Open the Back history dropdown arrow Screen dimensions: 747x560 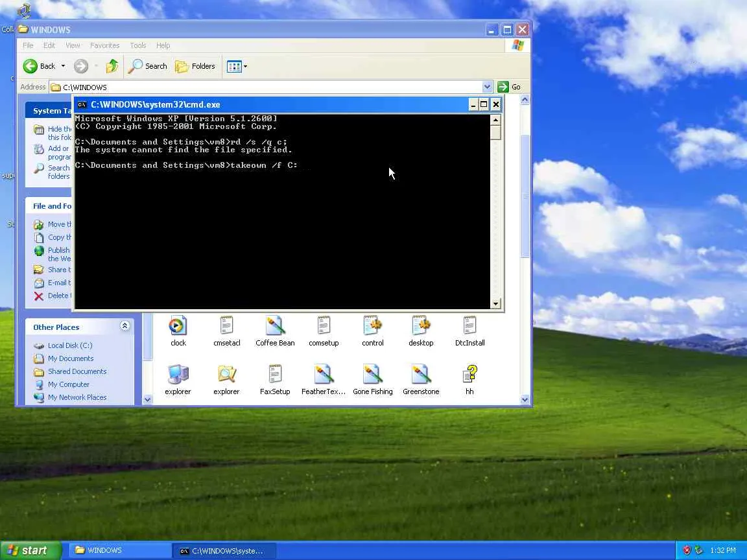click(63, 66)
